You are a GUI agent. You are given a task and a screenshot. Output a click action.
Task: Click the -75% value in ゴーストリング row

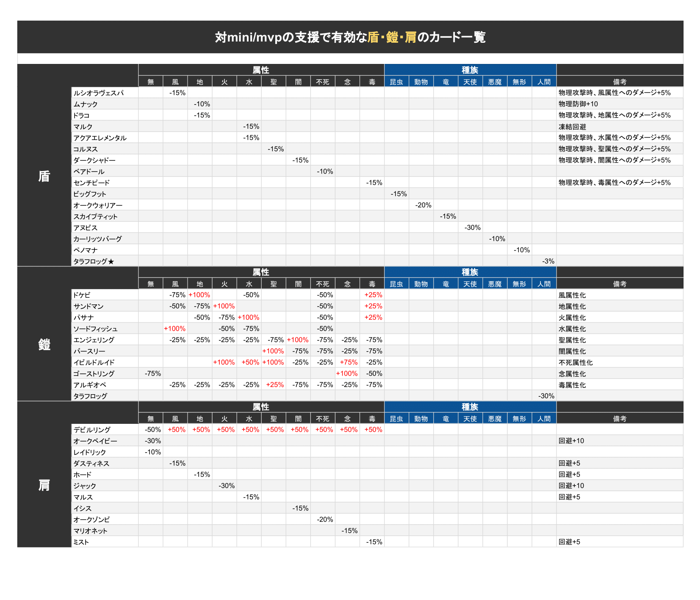[152, 373]
